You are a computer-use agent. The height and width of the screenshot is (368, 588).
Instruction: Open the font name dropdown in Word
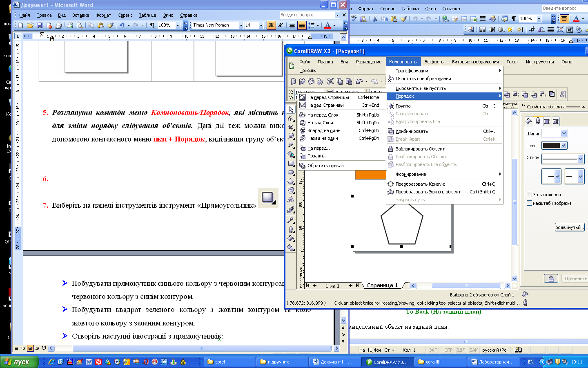[241, 25]
